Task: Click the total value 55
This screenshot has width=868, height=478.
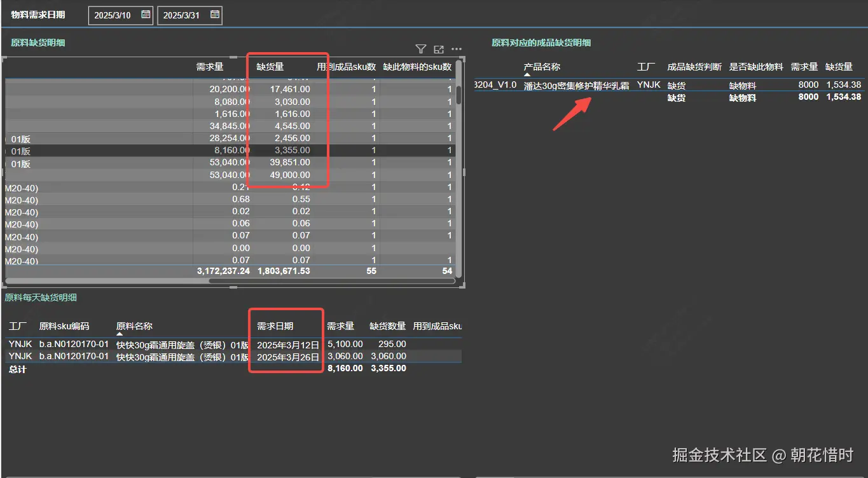Action: point(371,271)
